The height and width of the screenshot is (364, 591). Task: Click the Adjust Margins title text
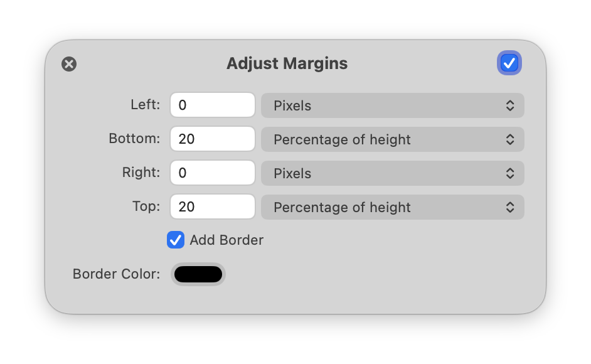(287, 63)
